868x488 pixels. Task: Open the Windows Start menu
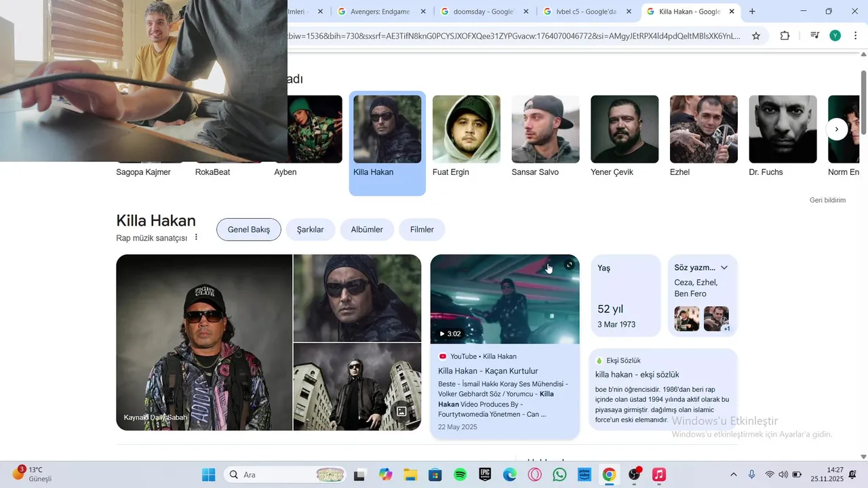208,474
